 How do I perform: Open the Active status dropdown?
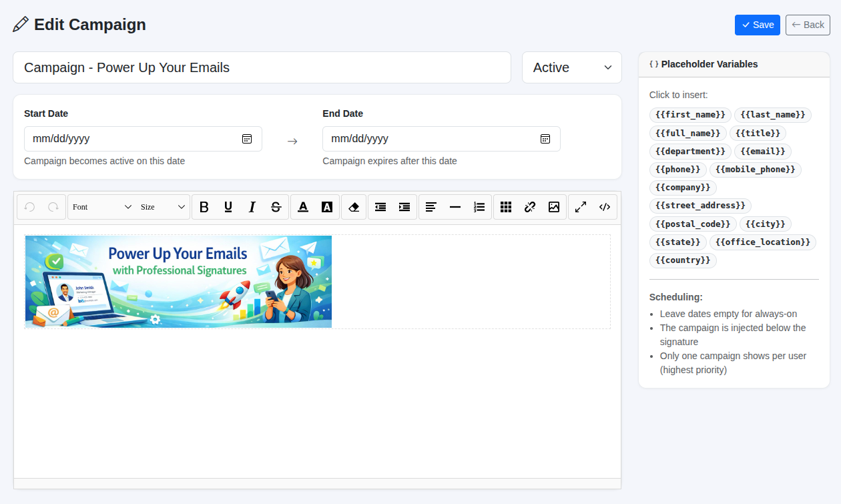(x=572, y=67)
